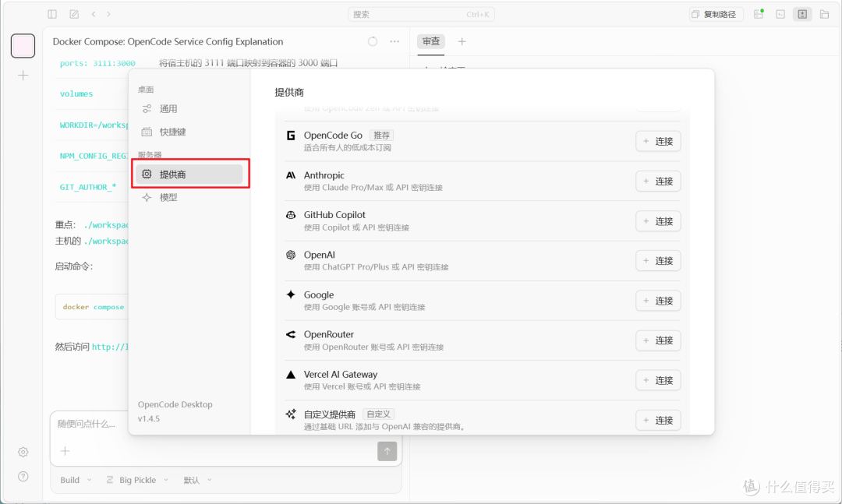Click the custom provider sparkles icon
Screen dimensions: 842x504
[291, 414]
